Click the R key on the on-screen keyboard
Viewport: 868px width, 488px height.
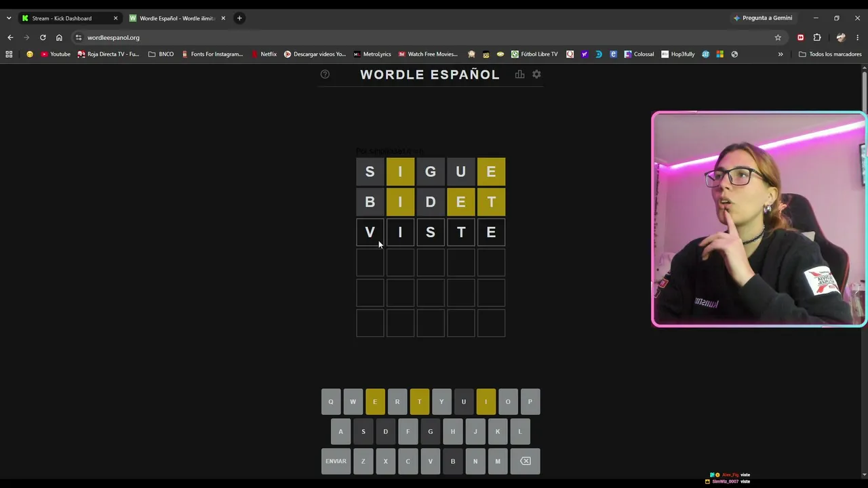pos(397,402)
